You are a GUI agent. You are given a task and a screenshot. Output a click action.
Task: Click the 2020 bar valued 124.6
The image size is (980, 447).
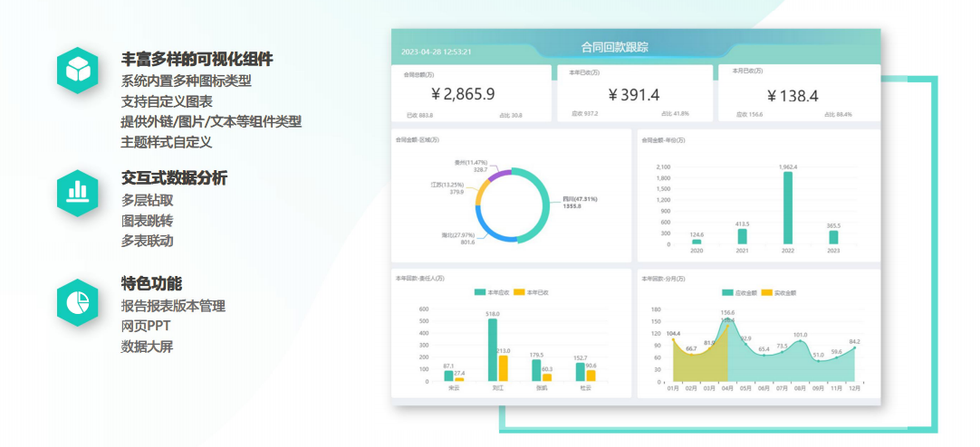click(x=697, y=242)
